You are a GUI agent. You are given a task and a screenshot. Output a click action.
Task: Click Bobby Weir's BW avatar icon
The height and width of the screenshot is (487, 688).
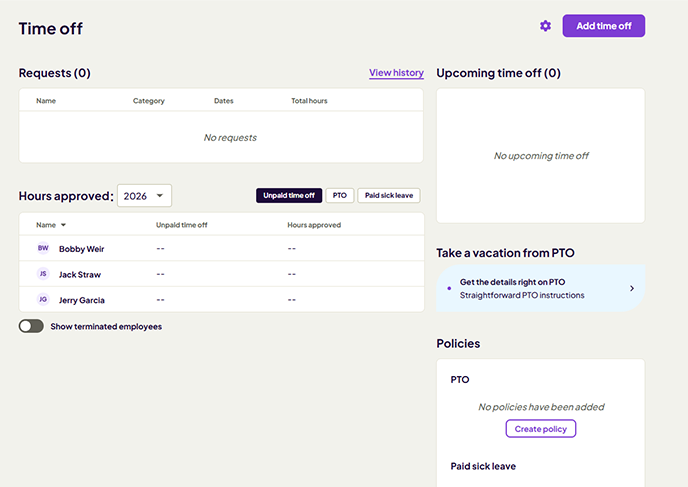43,248
